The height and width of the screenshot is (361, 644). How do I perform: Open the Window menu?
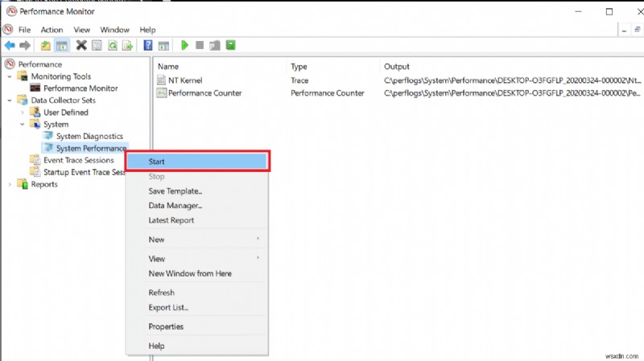click(114, 30)
